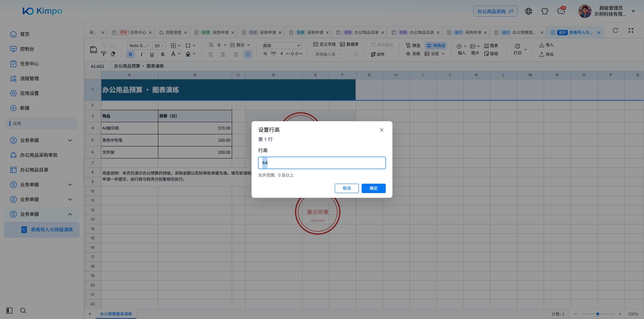Open 控制台 in the sidebar
644x319 pixels.
tap(27, 49)
